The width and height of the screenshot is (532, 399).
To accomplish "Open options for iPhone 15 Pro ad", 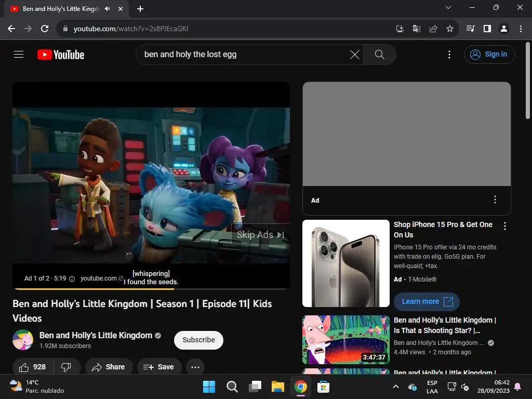I will (505, 226).
